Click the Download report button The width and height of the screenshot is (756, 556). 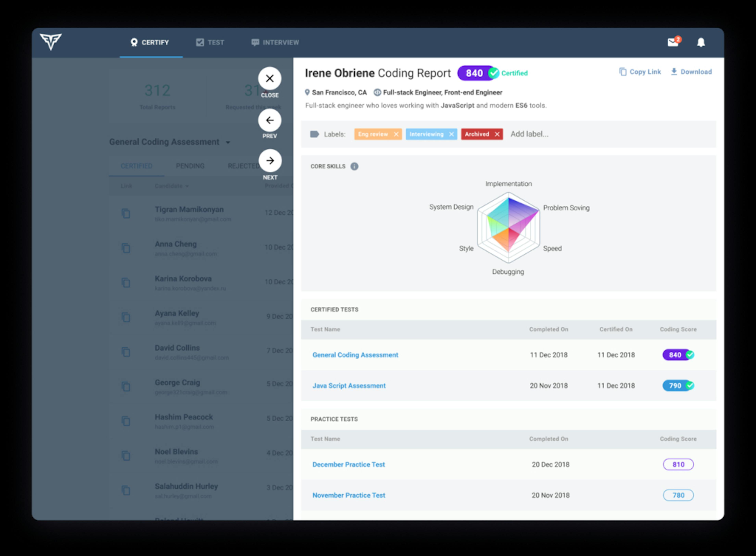[x=691, y=72]
